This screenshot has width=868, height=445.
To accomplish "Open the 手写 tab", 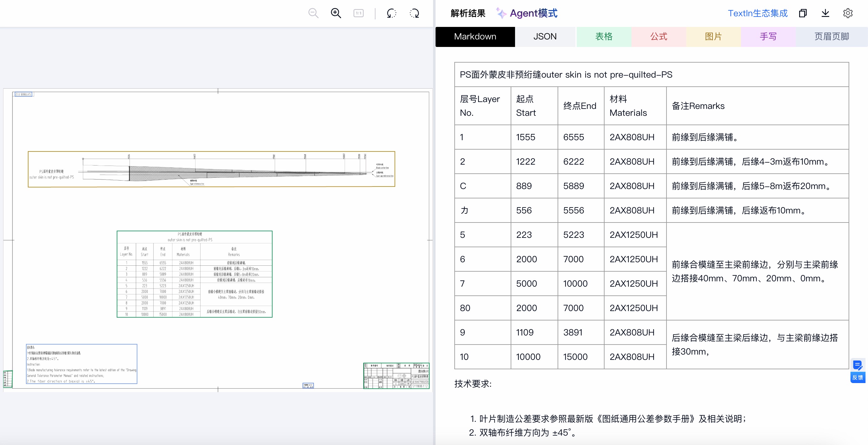I will 768,36.
